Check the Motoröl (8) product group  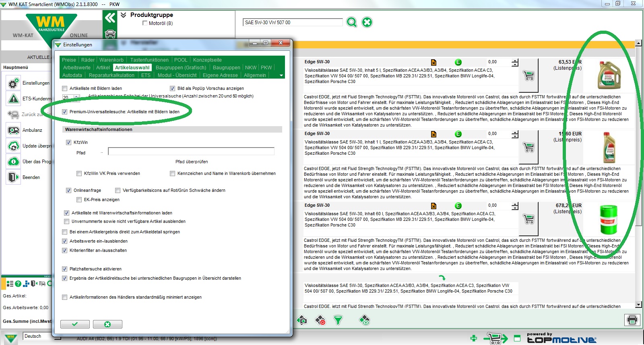(x=145, y=23)
